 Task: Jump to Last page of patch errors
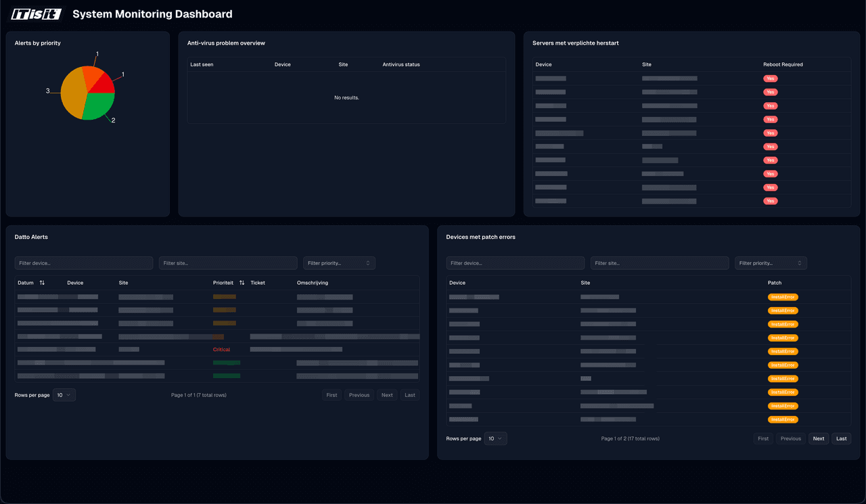pyautogui.click(x=841, y=438)
